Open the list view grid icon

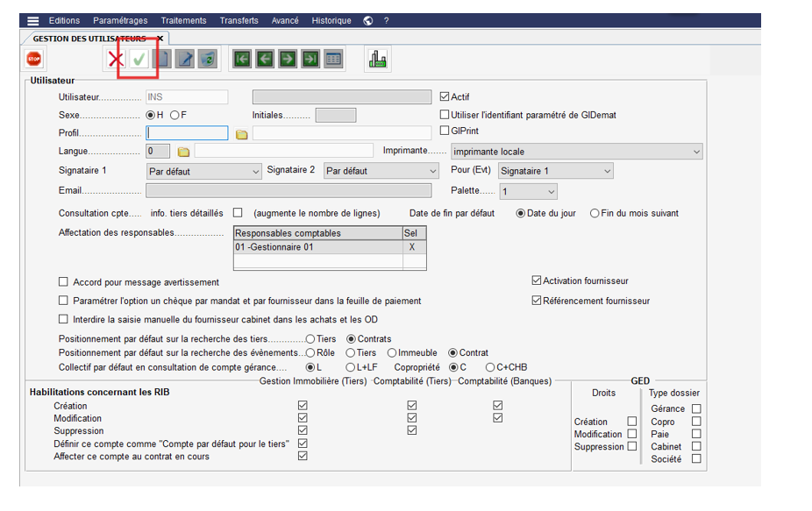pos(333,59)
